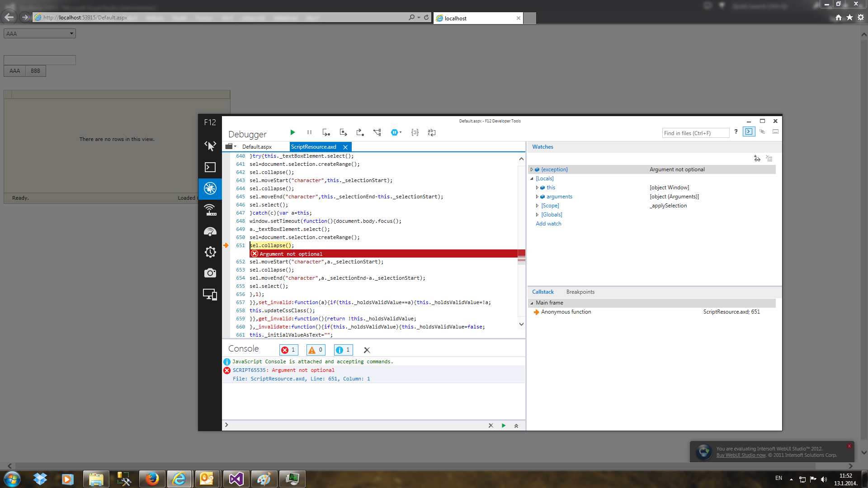Screen dimensions: 868x488
Task: Toggle pretty print braces icon
Action: click(415, 132)
